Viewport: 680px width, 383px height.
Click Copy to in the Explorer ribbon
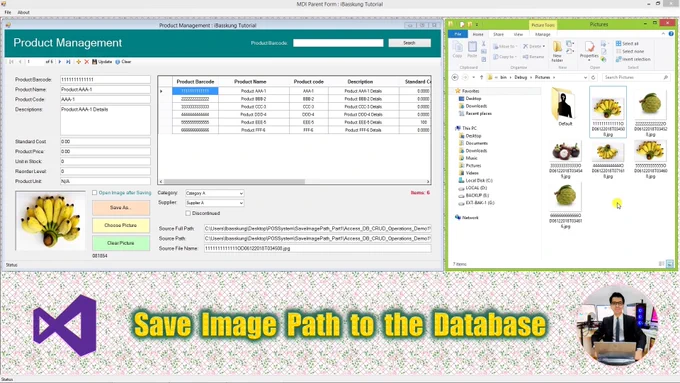coord(505,57)
